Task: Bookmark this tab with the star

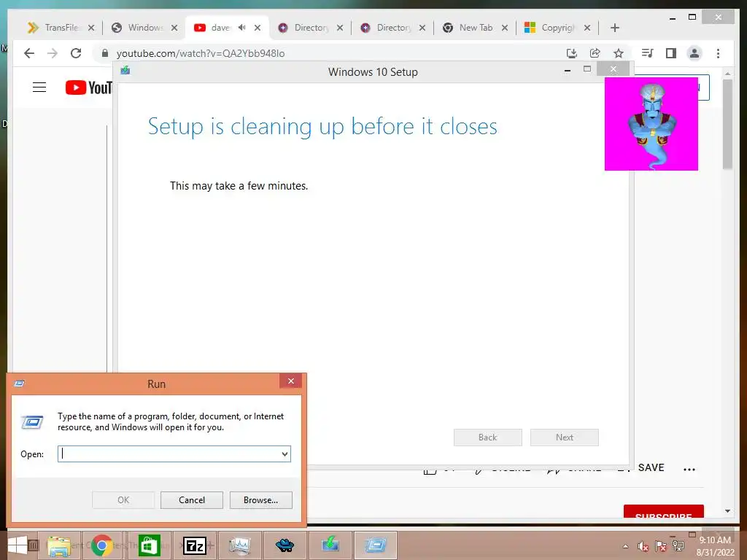Action: point(619,53)
